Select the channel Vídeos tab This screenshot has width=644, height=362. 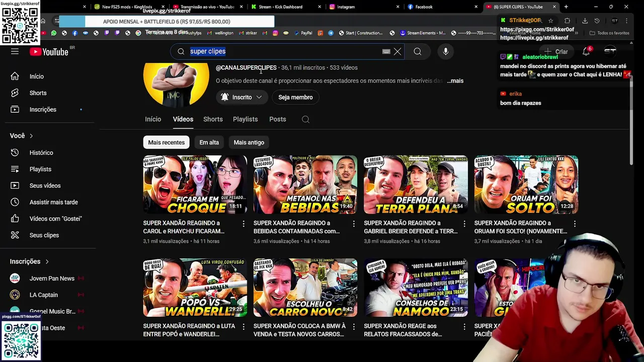point(183,119)
